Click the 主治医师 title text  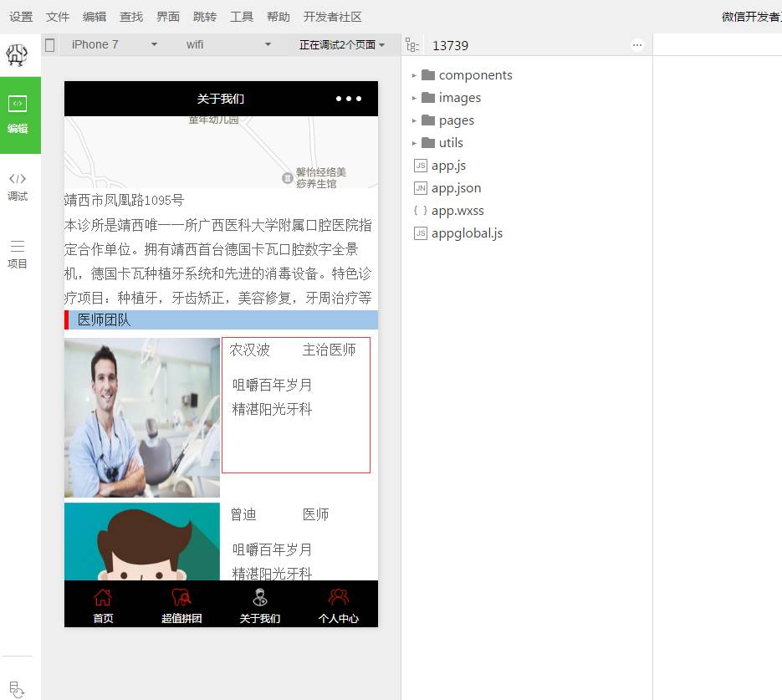(330, 350)
